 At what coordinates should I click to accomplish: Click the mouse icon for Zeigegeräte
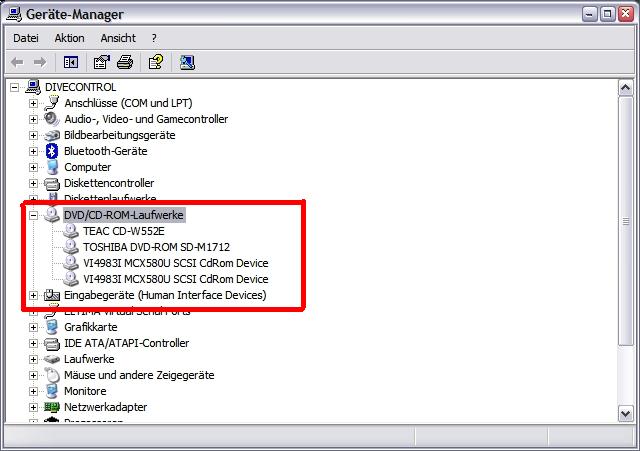coord(52,375)
